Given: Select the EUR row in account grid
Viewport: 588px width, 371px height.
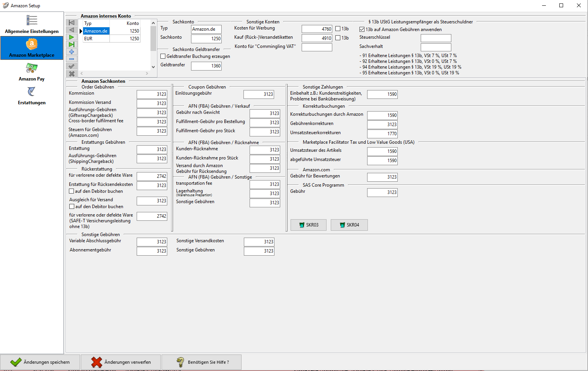Looking at the screenshot, I should point(111,39).
